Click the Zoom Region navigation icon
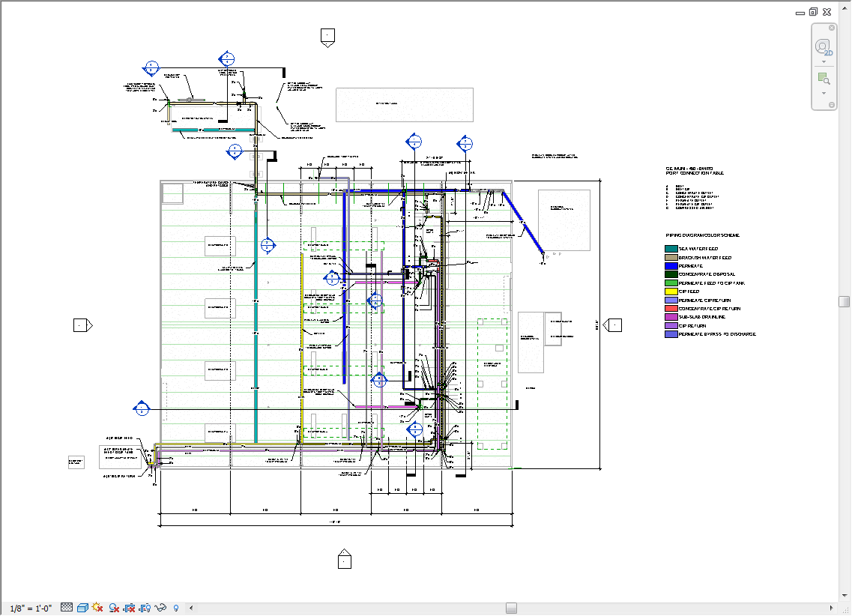The image size is (852, 616). click(x=824, y=79)
